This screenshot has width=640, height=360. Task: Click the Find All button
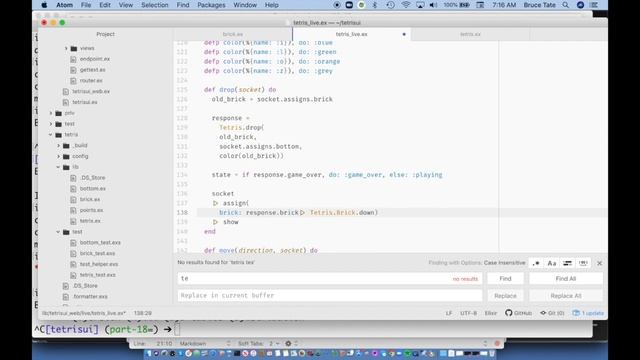[566, 279]
